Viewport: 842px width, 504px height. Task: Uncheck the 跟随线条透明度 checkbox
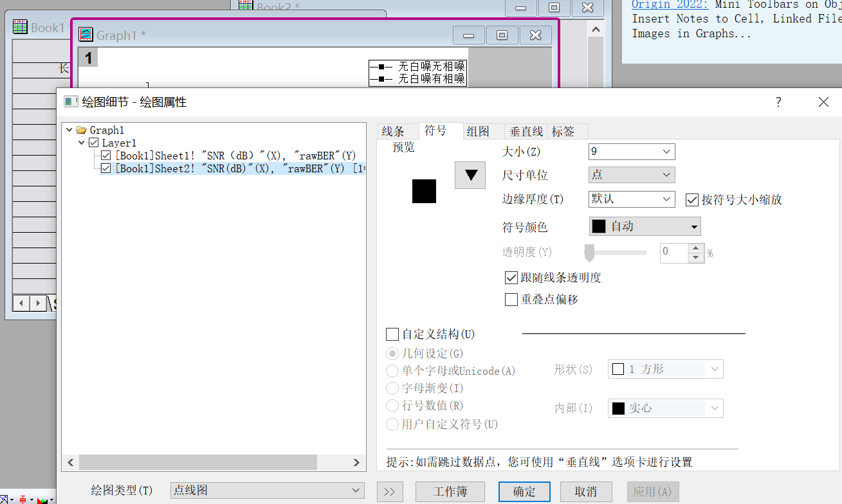tap(511, 277)
